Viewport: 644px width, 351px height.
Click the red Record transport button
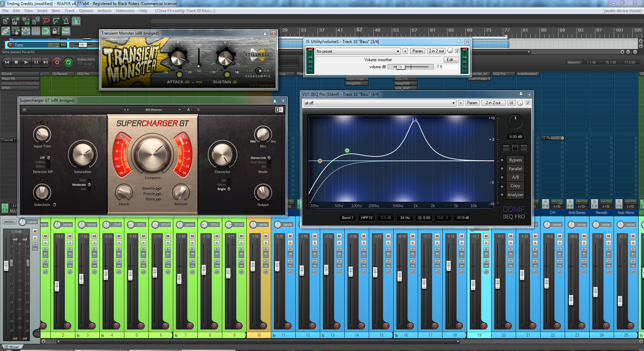tap(57, 62)
